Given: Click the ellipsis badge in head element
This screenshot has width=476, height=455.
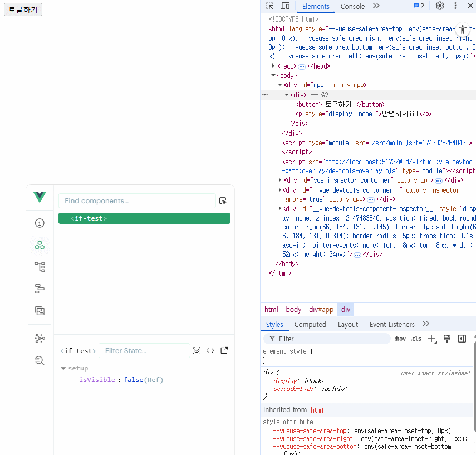Looking at the screenshot, I should [x=301, y=66].
